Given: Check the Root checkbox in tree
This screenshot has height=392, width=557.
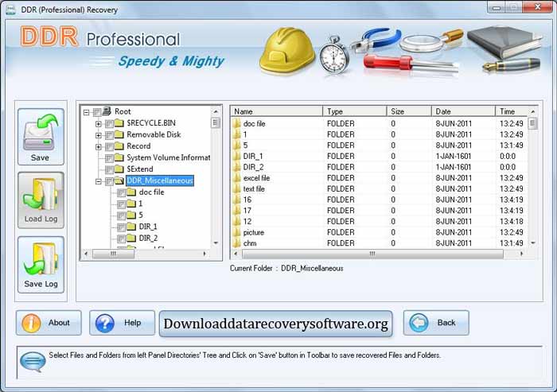Looking at the screenshot, I should (97, 113).
